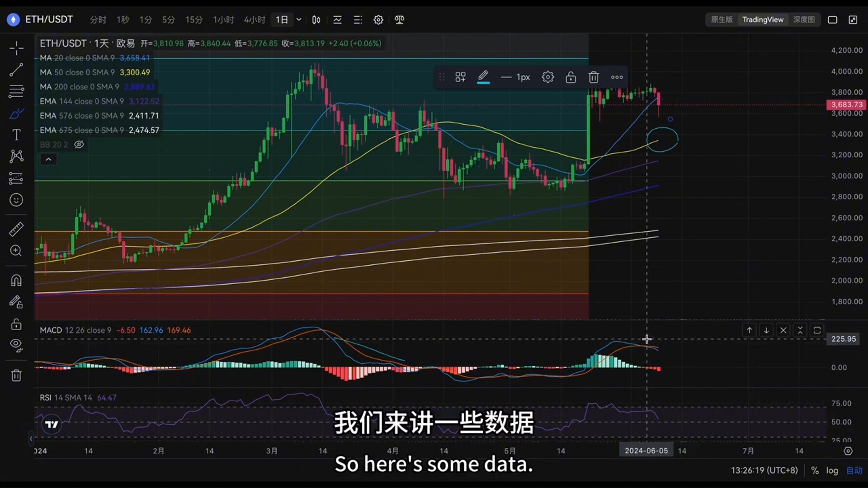Select the 1秒 timeframe
Screen dimensions: 868x488
click(123, 20)
